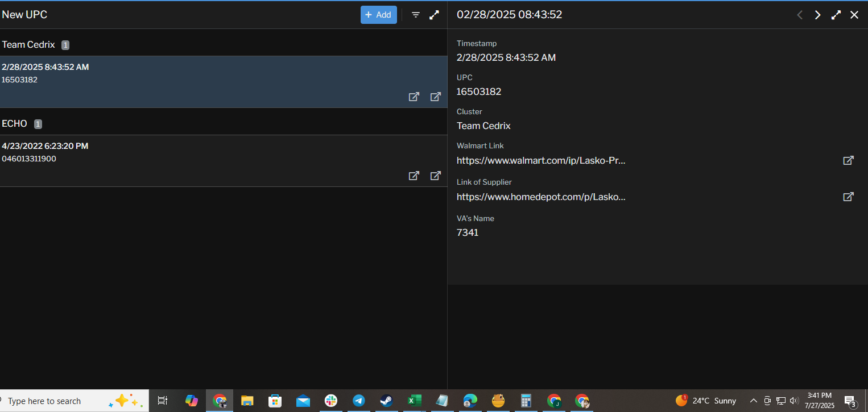This screenshot has height=412, width=868.
Task: Go to previous record using left chevron
Action: (800, 15)
